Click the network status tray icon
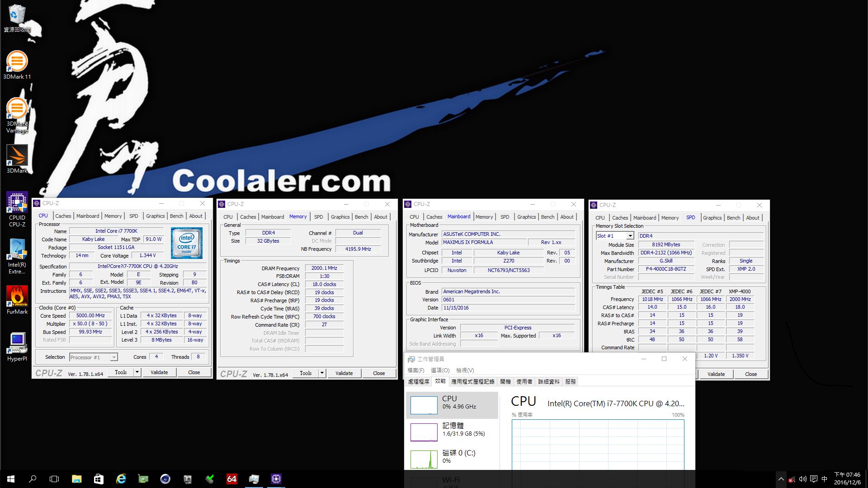The image size is (868, 488). coord(792,479)
